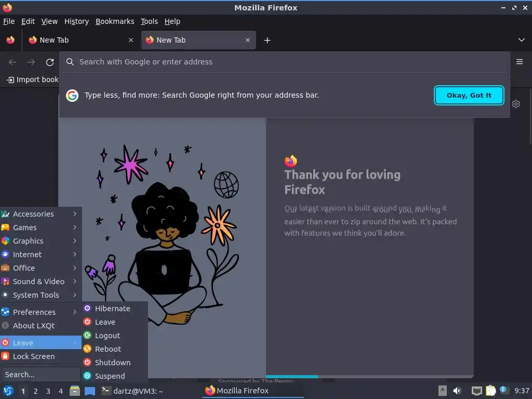Viewport: 532px width, 399px height.
Task: Switch to virtual desktop 2
Action: (x=36, y=391)
